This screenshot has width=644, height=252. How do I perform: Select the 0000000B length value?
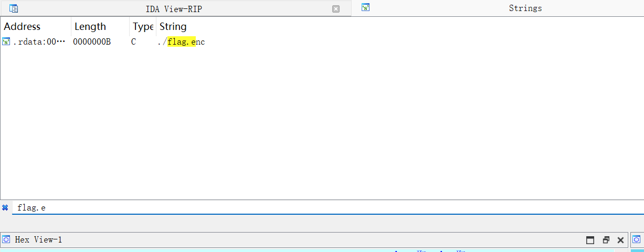click(x=92, y=42)
